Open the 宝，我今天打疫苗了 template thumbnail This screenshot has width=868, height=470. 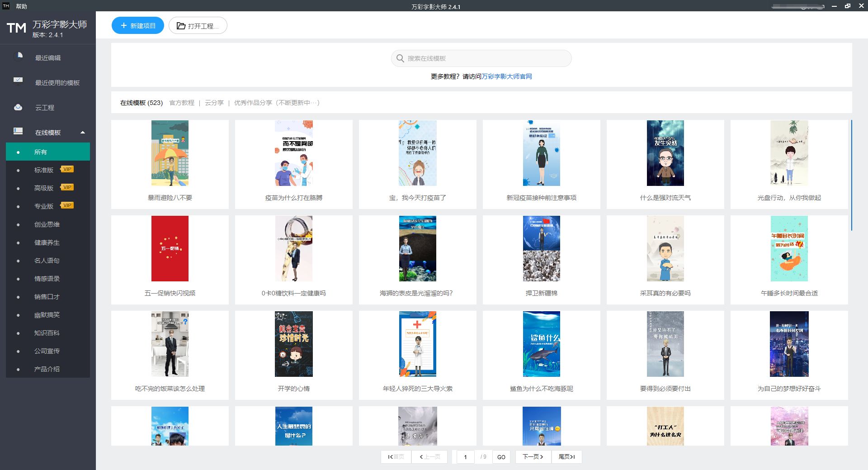[x=418, y=153]
